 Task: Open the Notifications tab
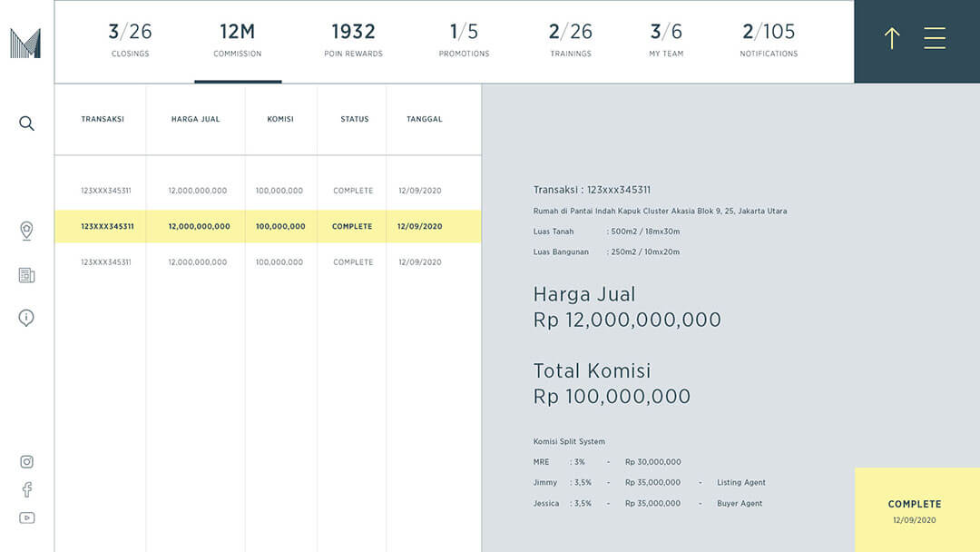[x=769, y=41]
